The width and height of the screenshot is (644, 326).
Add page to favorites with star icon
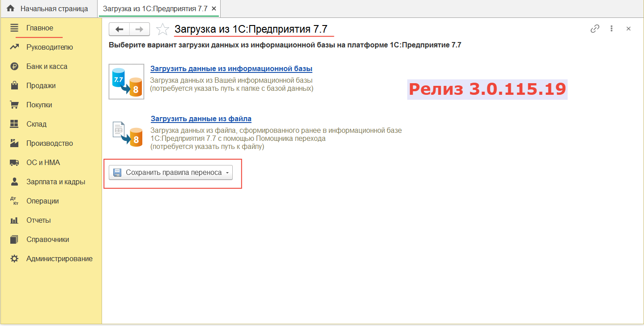pos(162,30)
